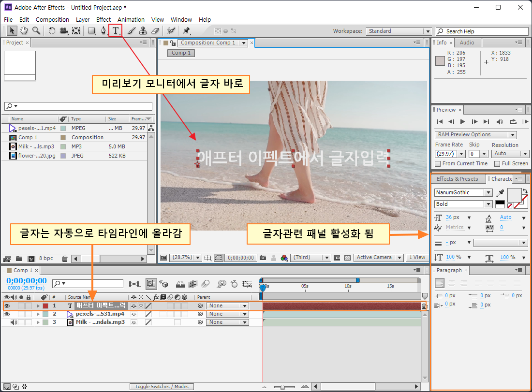Click the center align text icon

(x=452, y=283)
